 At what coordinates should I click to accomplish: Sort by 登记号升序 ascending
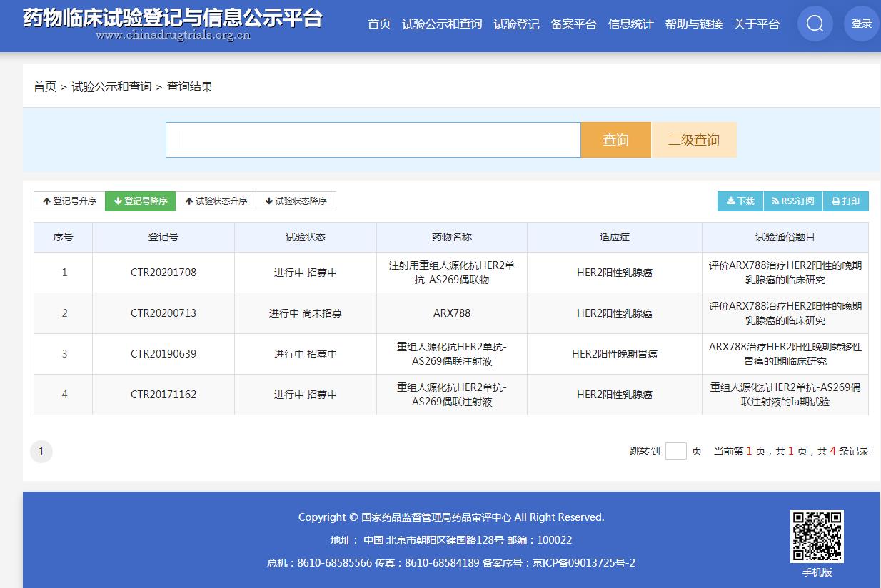click(69, 201)
